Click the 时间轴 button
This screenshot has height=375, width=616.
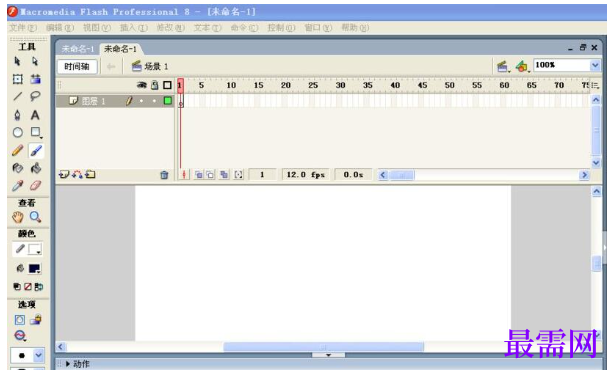77,67
